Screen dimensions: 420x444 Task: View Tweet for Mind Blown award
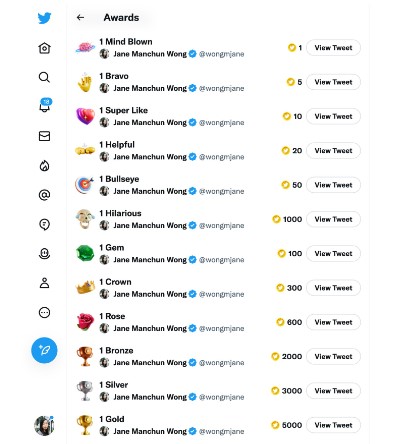(x=333, y=48)
